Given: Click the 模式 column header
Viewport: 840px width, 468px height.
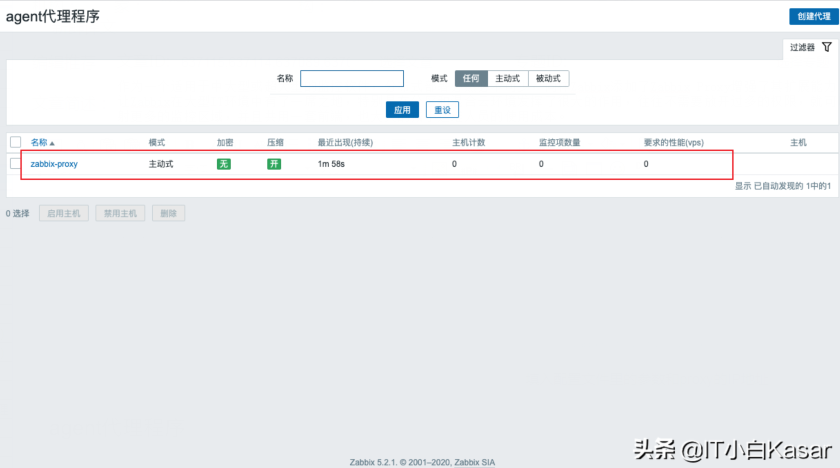Looking at the screenshot, I should tap(157, 142).
